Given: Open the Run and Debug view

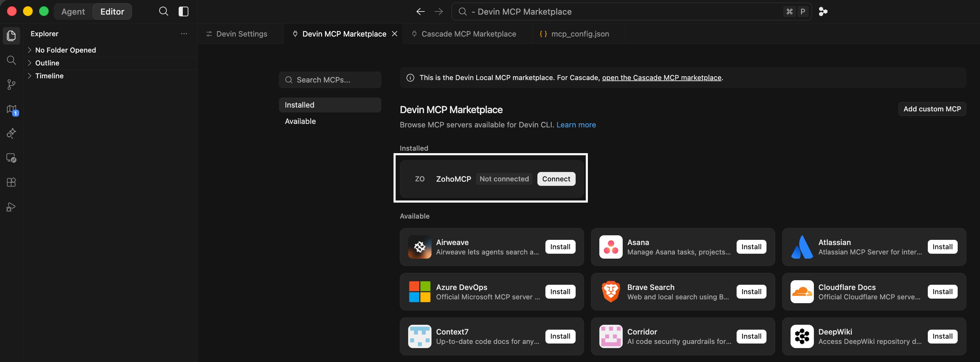Looking at the screenshot, I should pyautogui.click(x=11, y=207).
